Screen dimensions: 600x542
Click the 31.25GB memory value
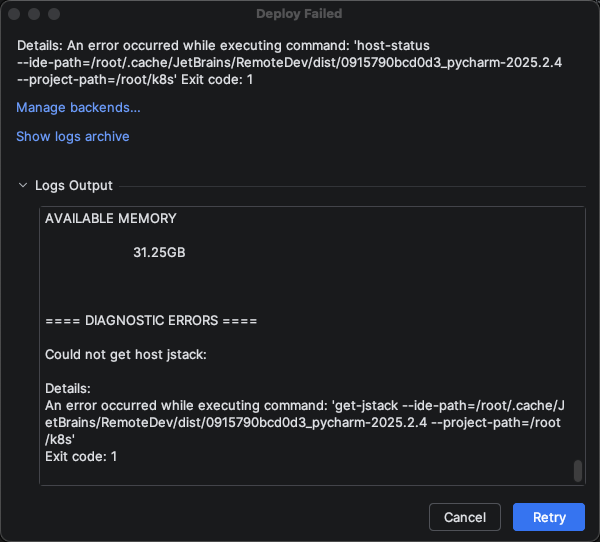tap(159, 253)
